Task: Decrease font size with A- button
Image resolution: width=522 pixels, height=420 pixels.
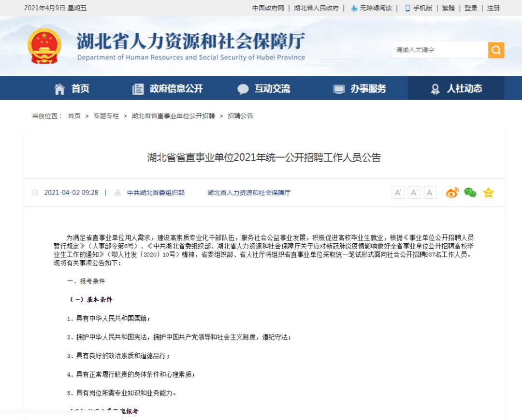Action: [x=414, y=193]
